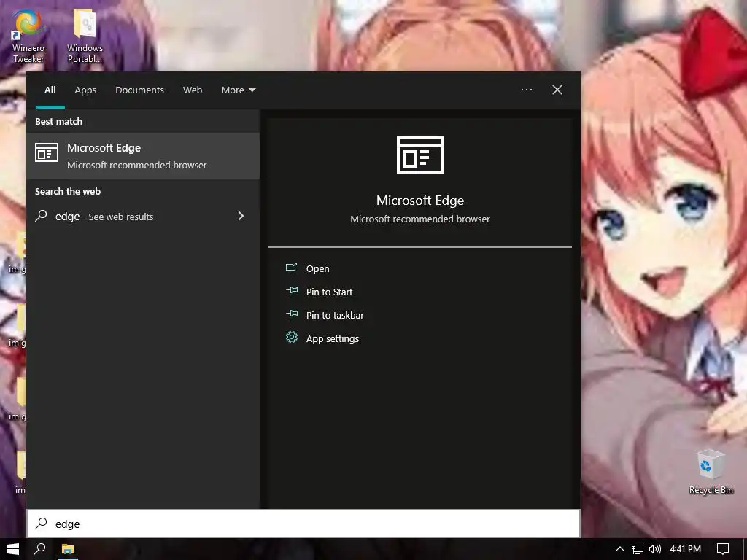Close the search panel
747x560 pixels.
tap(557, 90)
